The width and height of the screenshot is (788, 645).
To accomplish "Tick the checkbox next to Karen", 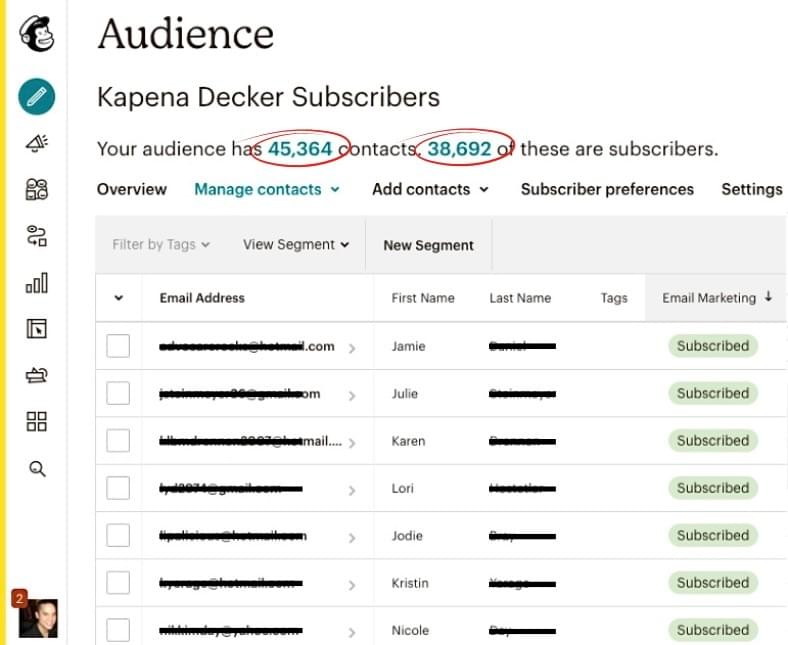I will tap(118, 441).
